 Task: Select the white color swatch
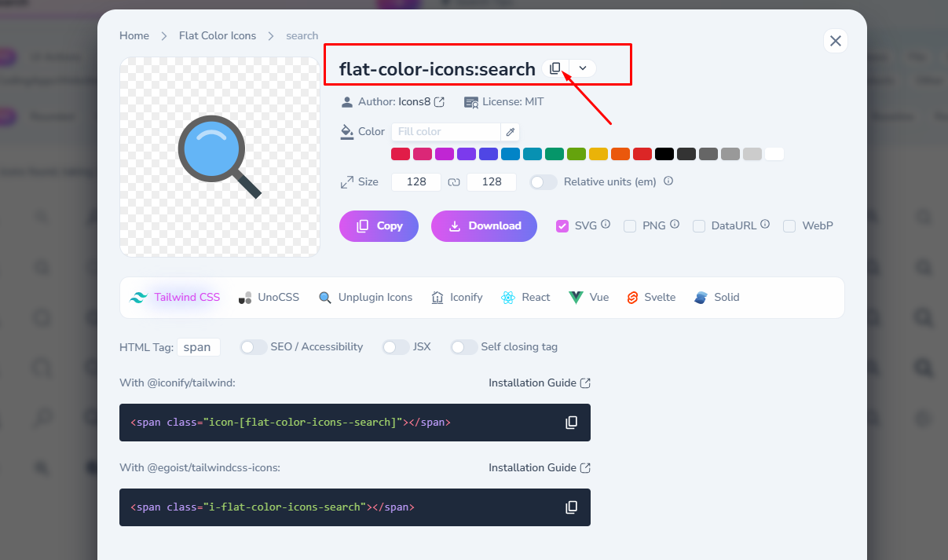(774, 154)
